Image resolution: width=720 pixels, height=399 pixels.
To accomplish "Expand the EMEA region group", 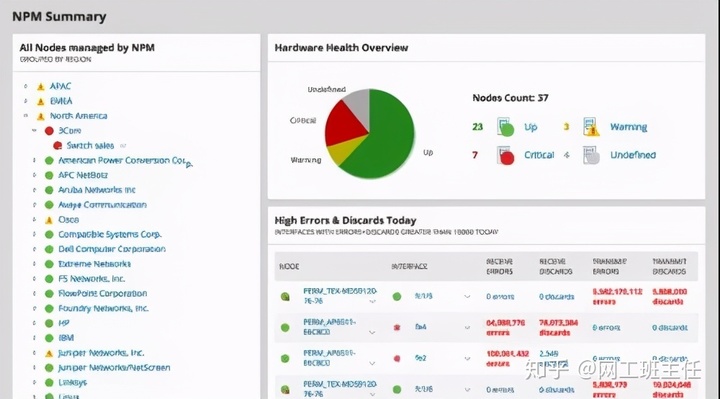I will (26, 101).
